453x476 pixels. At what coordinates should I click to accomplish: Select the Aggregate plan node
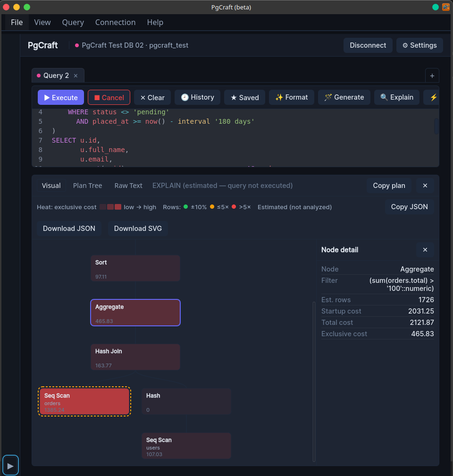[135, 313]
